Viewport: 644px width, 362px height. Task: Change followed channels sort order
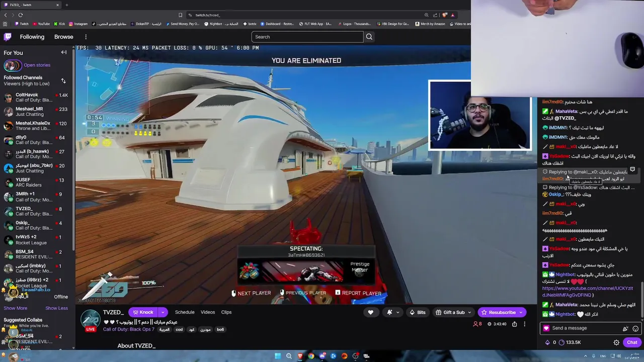coord(63,80)
